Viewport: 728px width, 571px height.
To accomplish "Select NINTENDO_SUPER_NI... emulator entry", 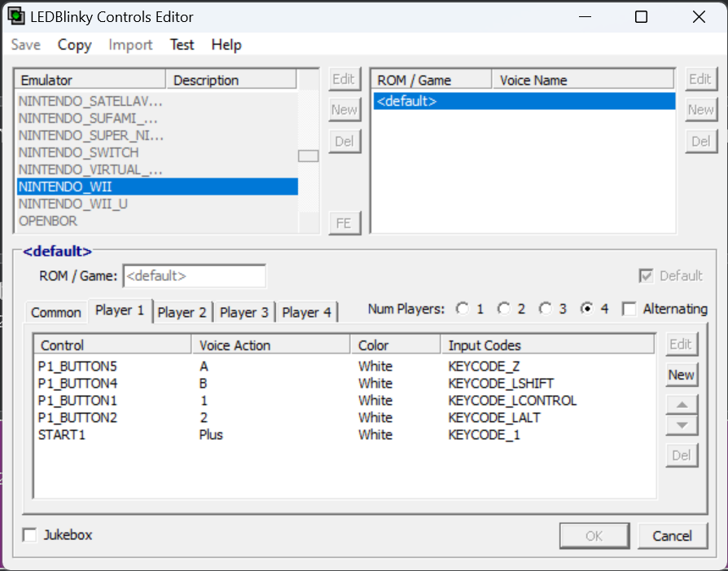I will pyautogui.click(x=157, y=136).
